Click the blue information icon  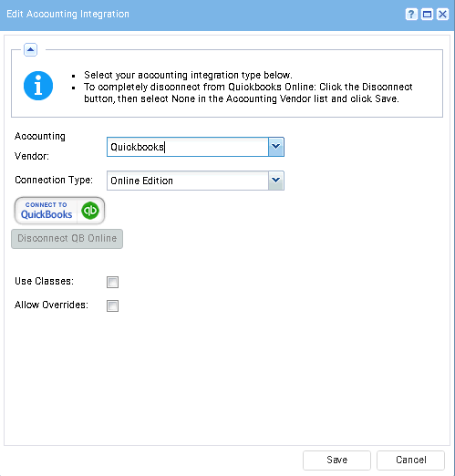click(38, 86)
